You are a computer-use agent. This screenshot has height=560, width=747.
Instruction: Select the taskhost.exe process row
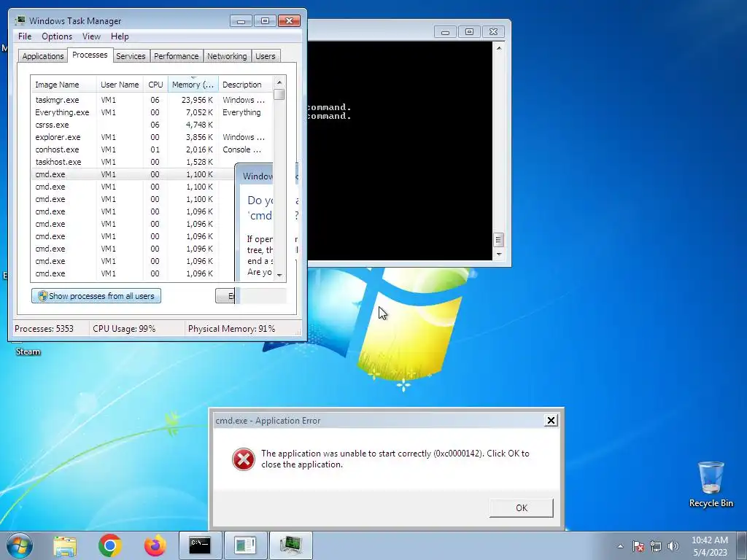click(x=152, y=162)
